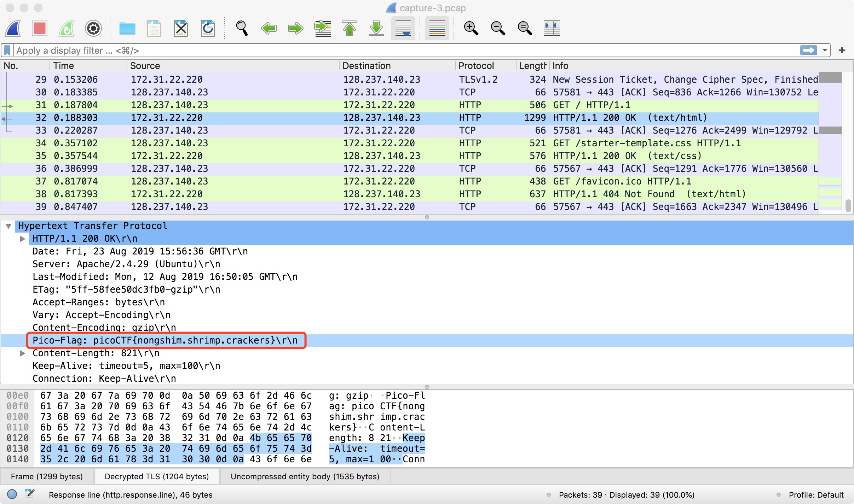Image resolution: width=854 pixels, height=504 pixels.
Task: Zoom in the packet text
Action: click(471, 28)
